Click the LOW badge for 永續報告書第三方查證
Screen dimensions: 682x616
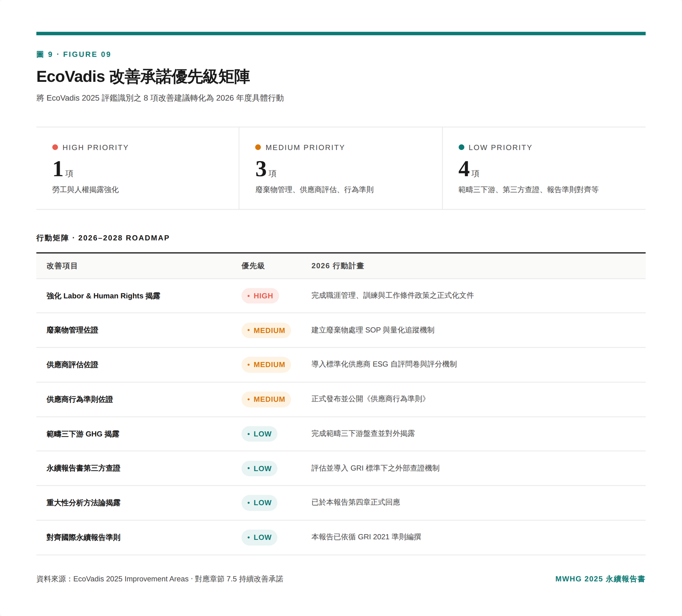259,469
